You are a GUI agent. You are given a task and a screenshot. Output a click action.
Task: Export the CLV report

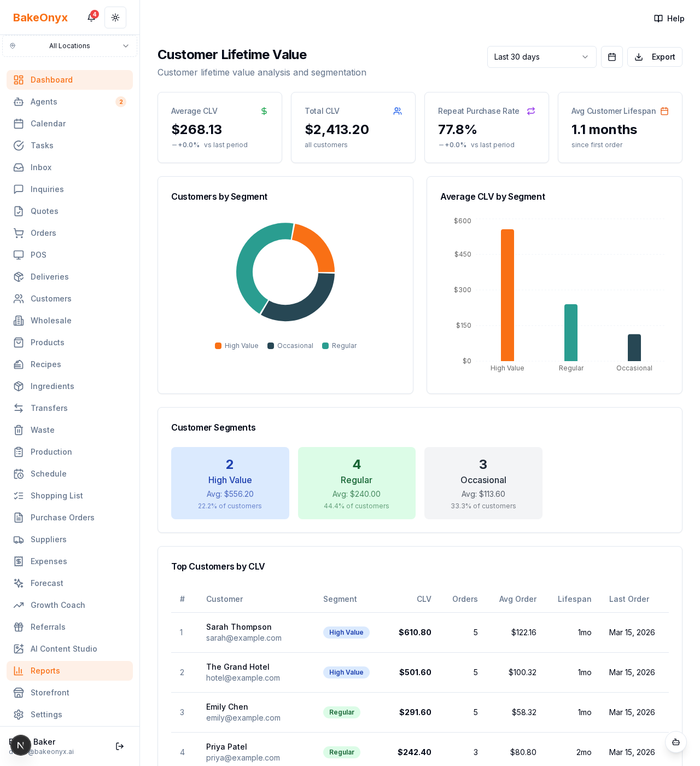click(x=655, y=57)
